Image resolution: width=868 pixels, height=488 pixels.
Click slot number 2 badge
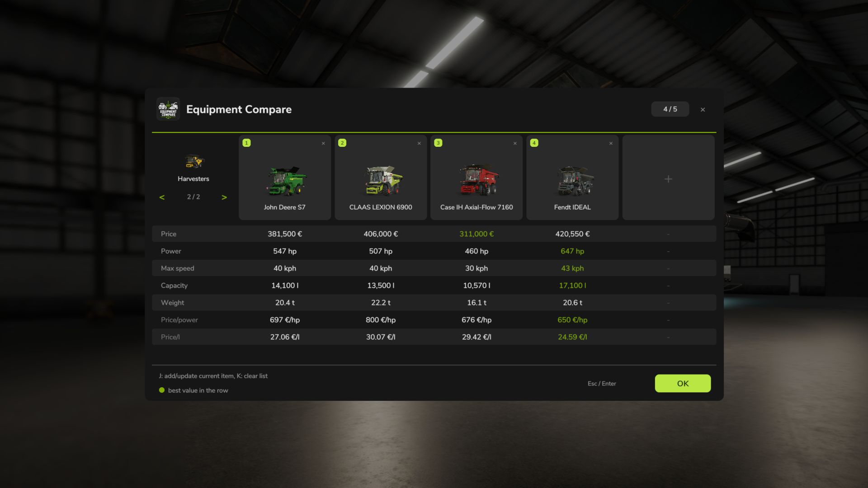click(342, 143)
